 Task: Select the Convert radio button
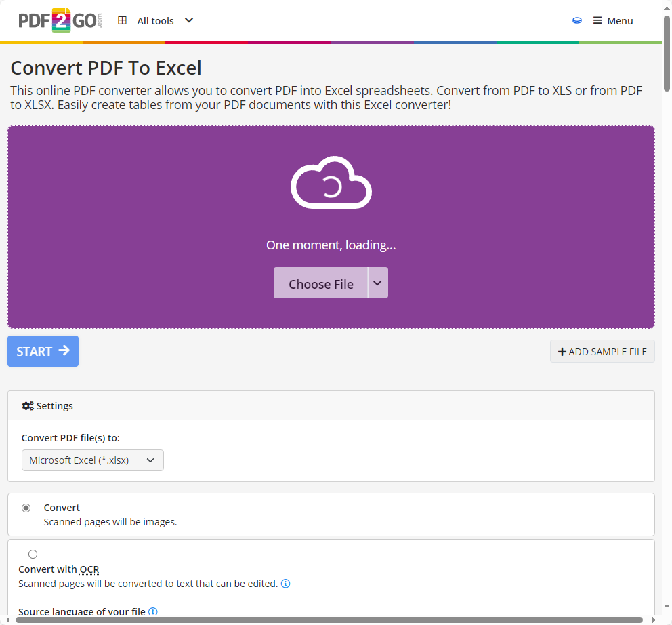[x=26, y=508]
